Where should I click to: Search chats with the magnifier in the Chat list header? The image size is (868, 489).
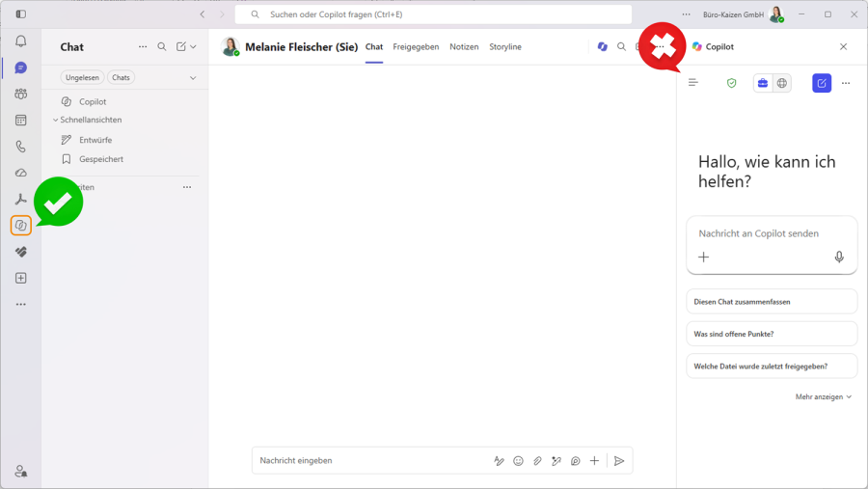coord(162,47)
